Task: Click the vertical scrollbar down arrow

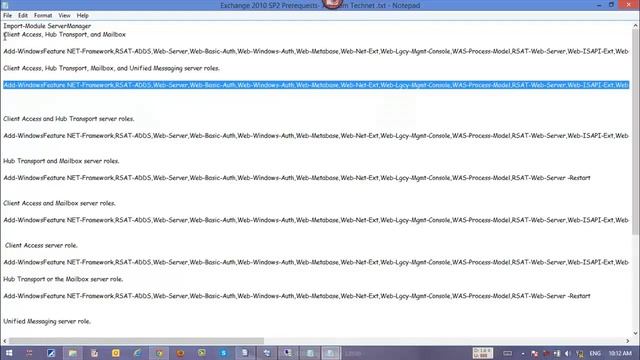Action: pos(636,333)
